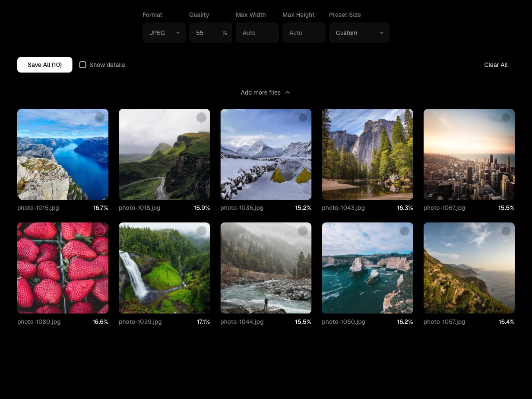The image size is (532, 399).
Task: Click the file name photo-1057.jpg
Action: 444,322
